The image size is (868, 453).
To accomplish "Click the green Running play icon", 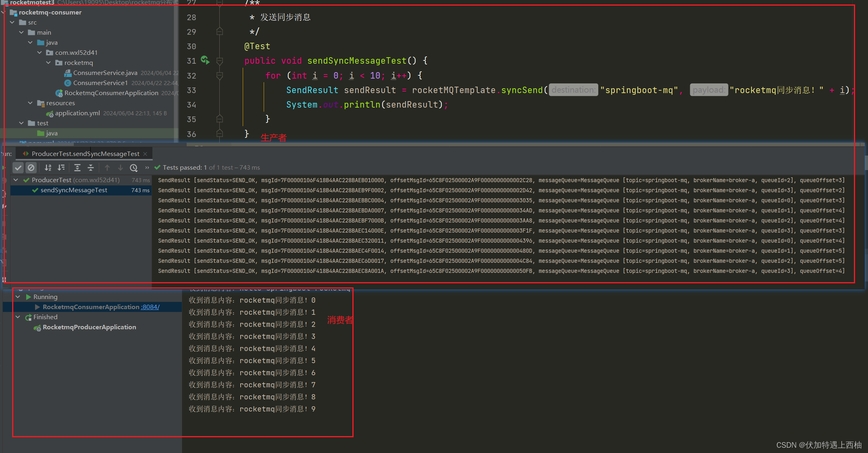I will coord(28,297).
